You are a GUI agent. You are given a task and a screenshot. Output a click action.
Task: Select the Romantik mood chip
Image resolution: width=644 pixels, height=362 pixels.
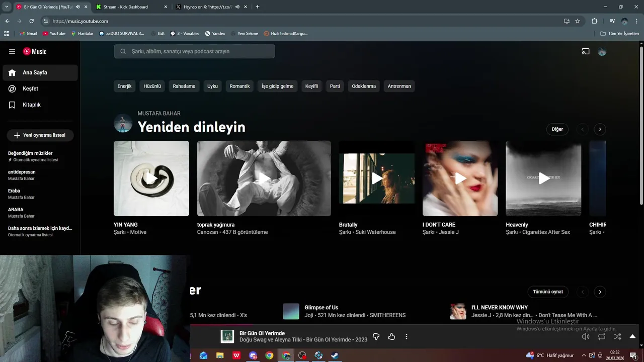click(239, 86)
